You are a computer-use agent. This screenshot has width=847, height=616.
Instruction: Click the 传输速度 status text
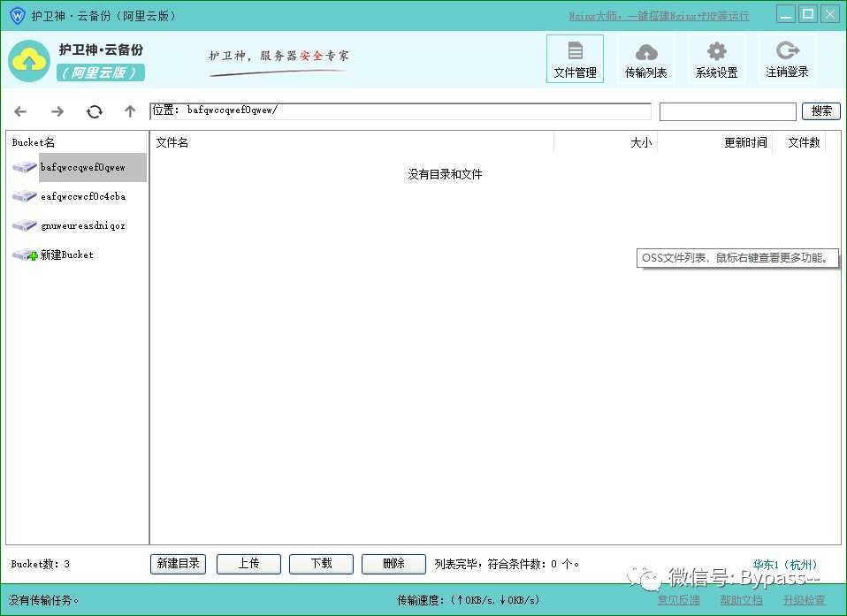point(468,600)
